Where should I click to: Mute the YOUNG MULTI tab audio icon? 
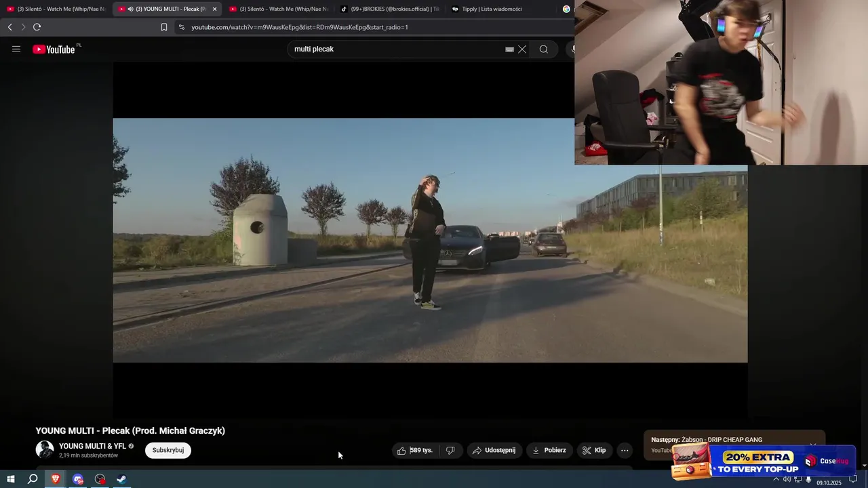[x=130, y=9]
